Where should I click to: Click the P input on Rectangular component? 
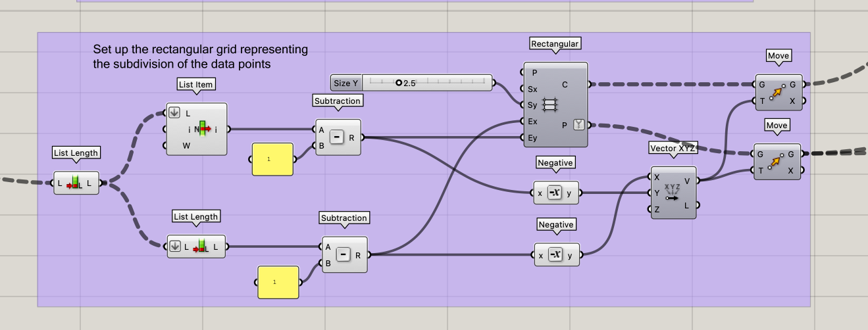point(534,73)
